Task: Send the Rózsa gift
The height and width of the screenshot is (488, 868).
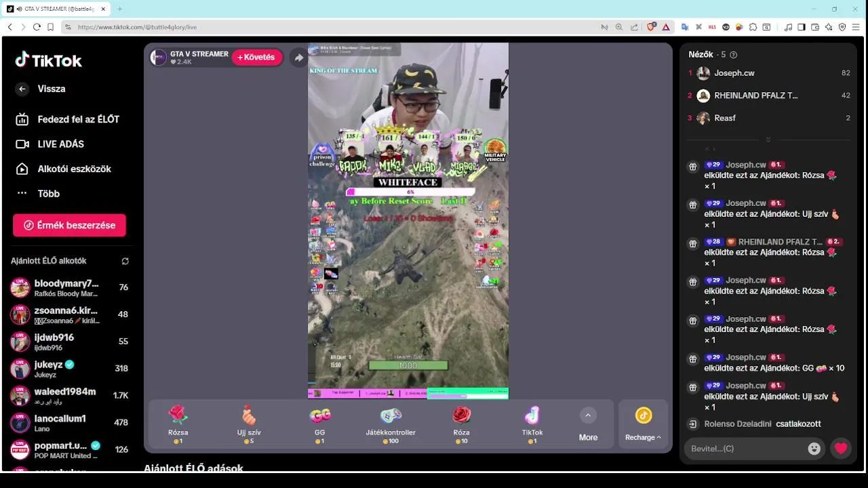Action: 178,424
